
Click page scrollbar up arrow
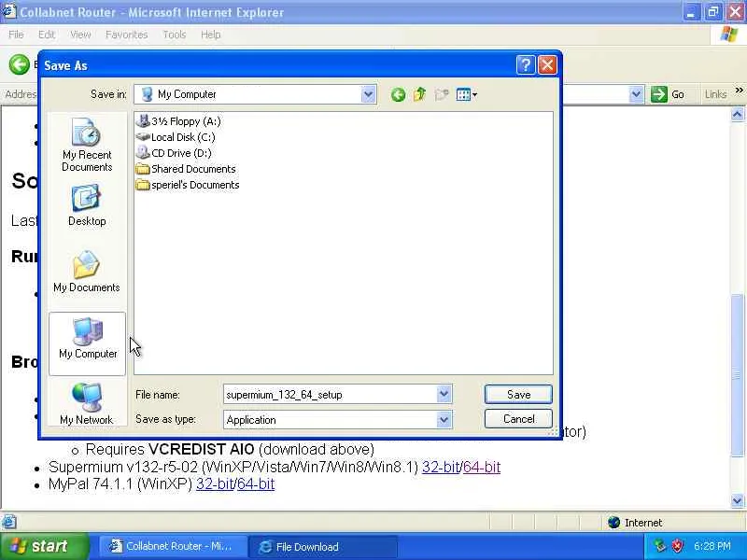[x=738, y=115]
